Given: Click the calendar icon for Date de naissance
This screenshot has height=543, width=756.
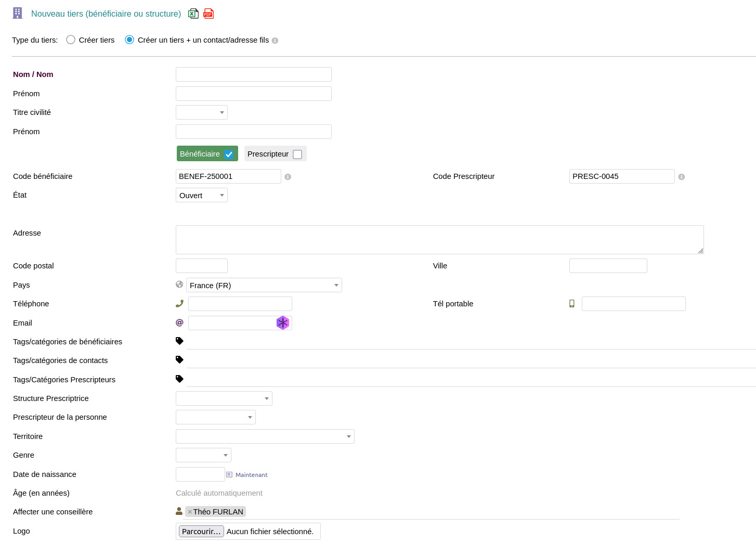Looking at the screenshot, I should 229,474.
